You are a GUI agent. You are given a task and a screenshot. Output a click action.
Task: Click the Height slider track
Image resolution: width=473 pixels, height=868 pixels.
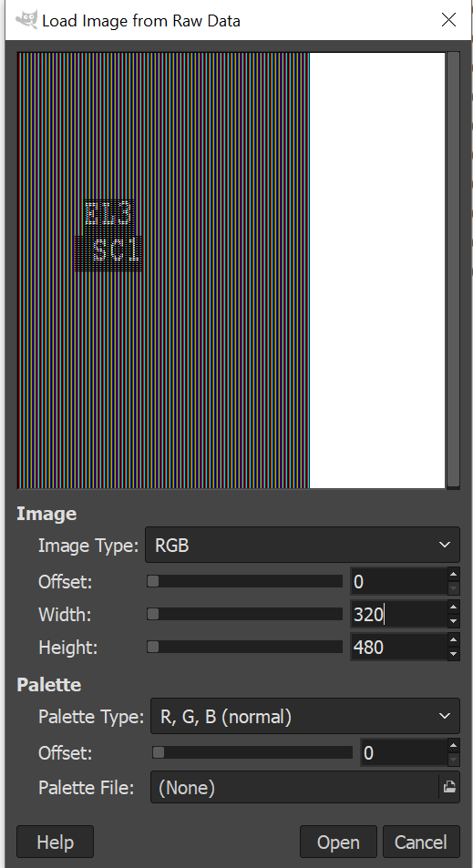coord(245,647)
